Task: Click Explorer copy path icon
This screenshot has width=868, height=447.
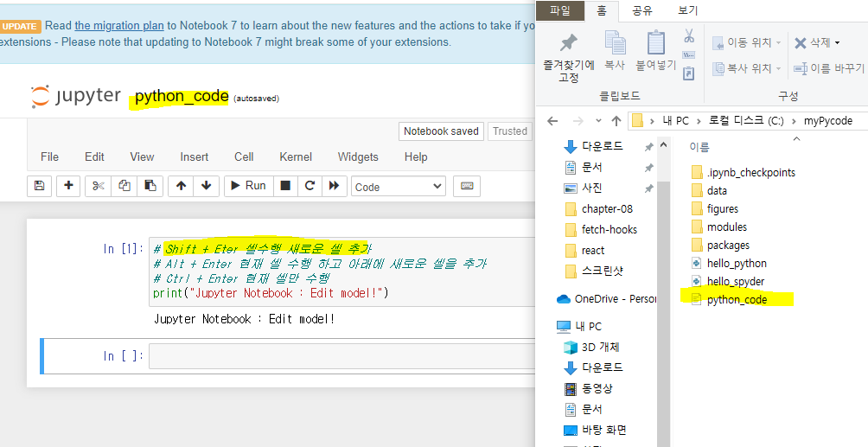Action: pyautogui.click(x=689, y=54)
